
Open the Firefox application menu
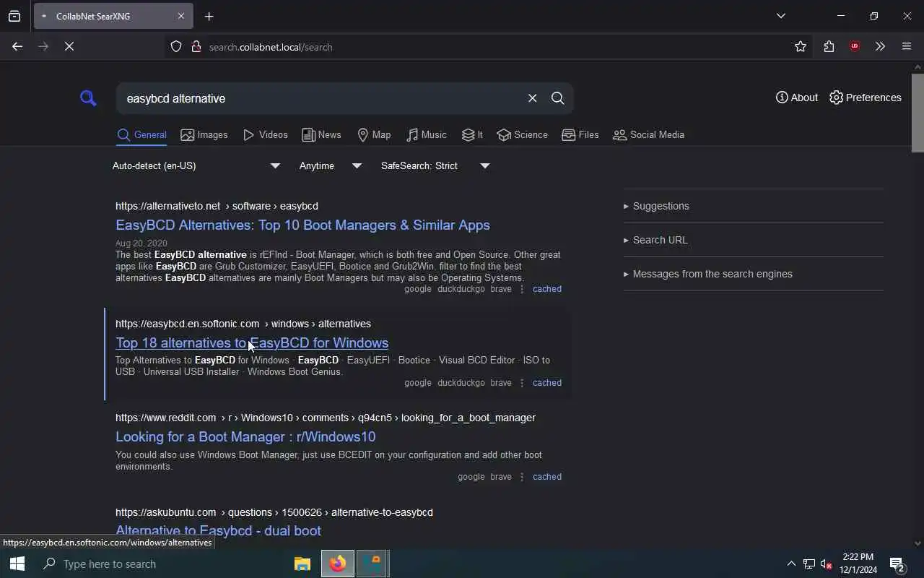pyautogui.click(x=907, y=46)
